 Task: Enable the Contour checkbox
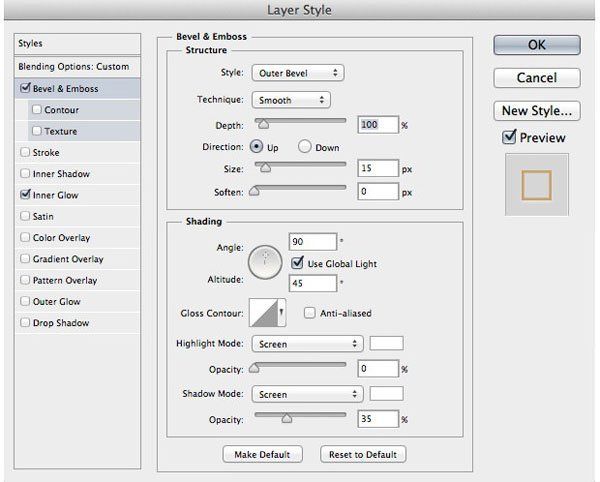(x=37, y=109)
